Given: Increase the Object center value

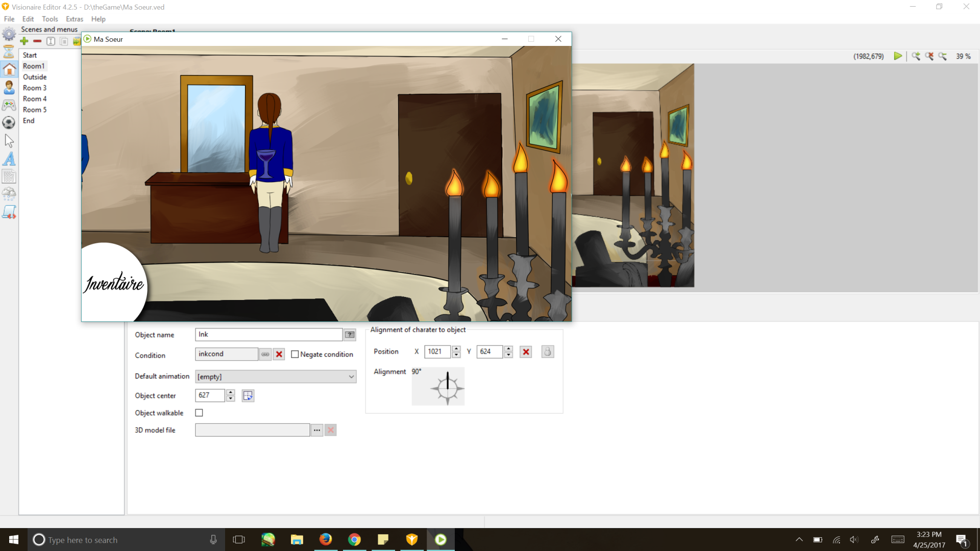Looking at the screenshot, I should pyautogui.click(x=231, y=392).
